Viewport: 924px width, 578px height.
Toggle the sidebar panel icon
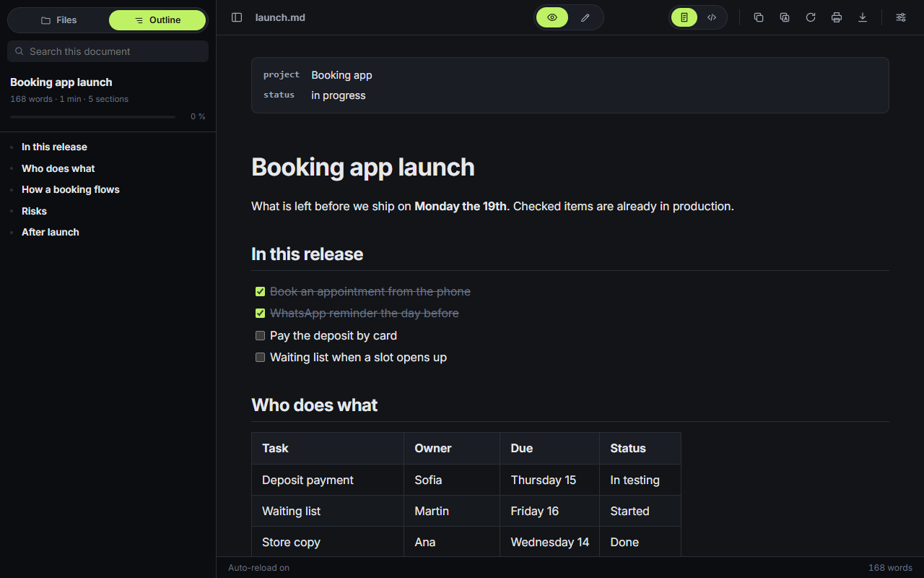point(237,17)
